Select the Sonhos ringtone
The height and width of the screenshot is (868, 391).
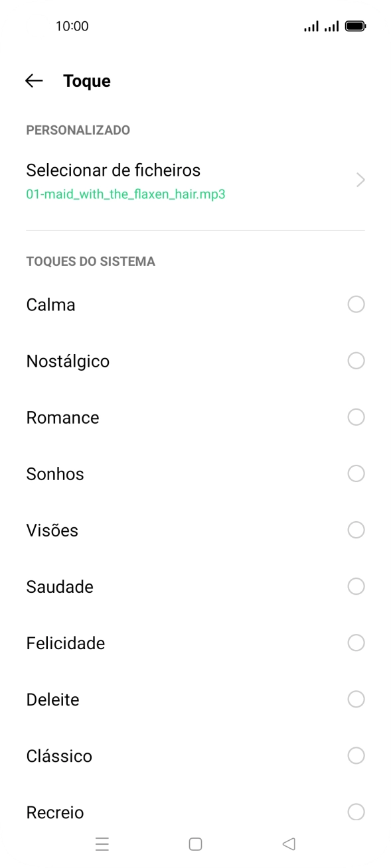point(356,473)
